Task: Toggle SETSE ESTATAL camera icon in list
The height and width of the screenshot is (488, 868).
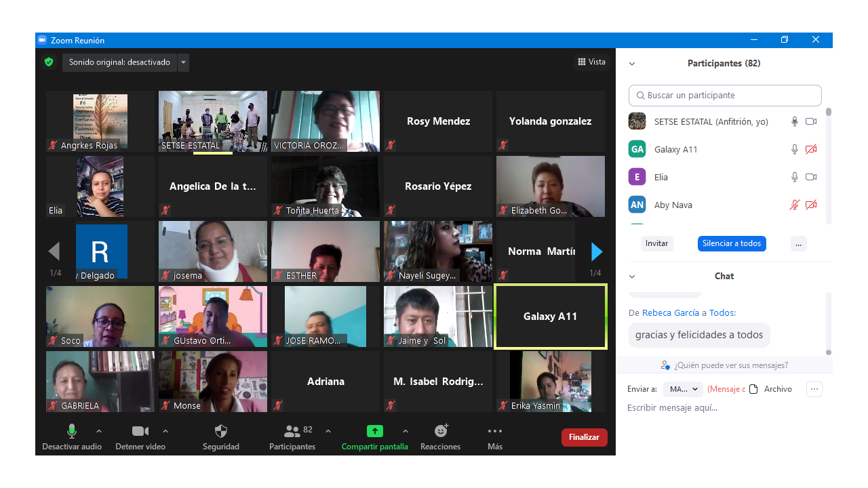Action: point(811,121)
